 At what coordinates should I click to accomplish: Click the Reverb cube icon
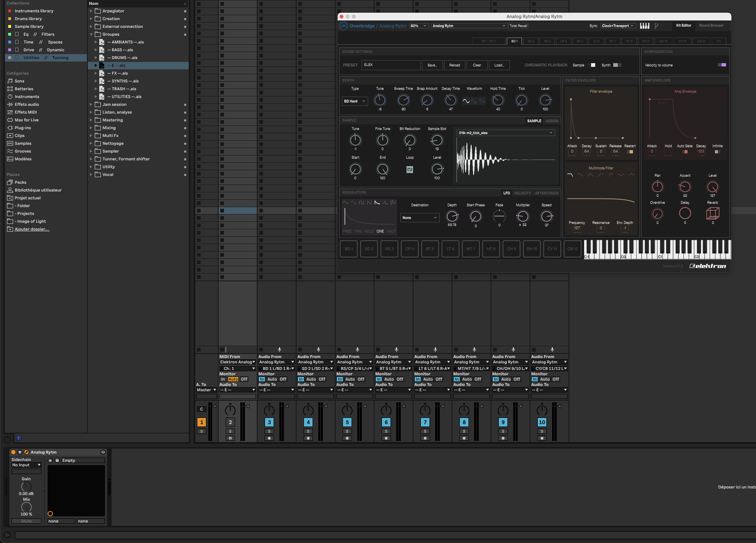coord(713,213)
